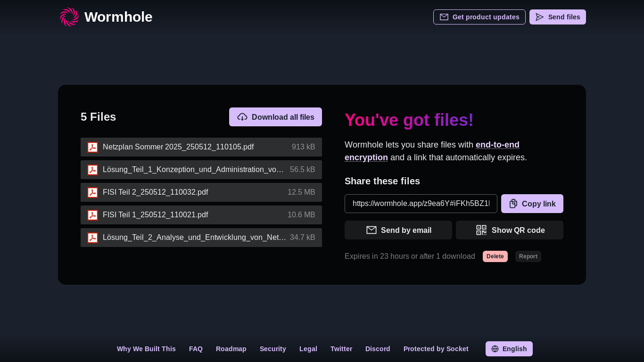
Task: Click the share link URL field
Action: (x=421, y=204)
